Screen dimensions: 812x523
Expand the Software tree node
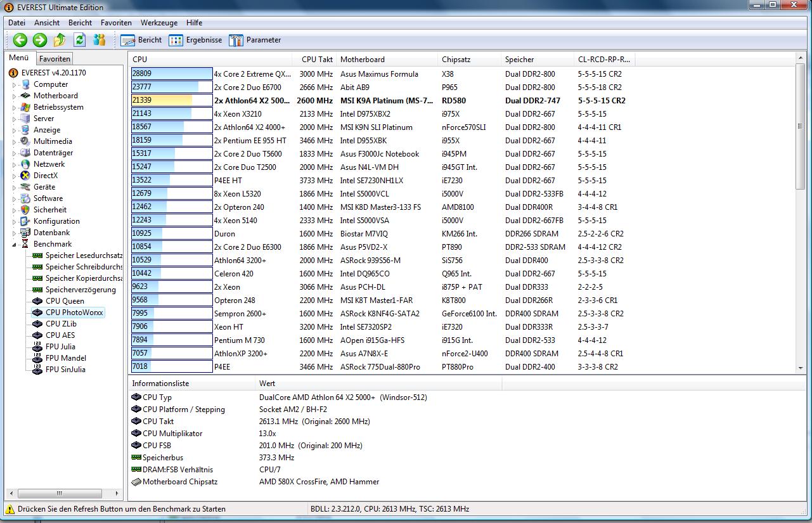tap(15, 198)
